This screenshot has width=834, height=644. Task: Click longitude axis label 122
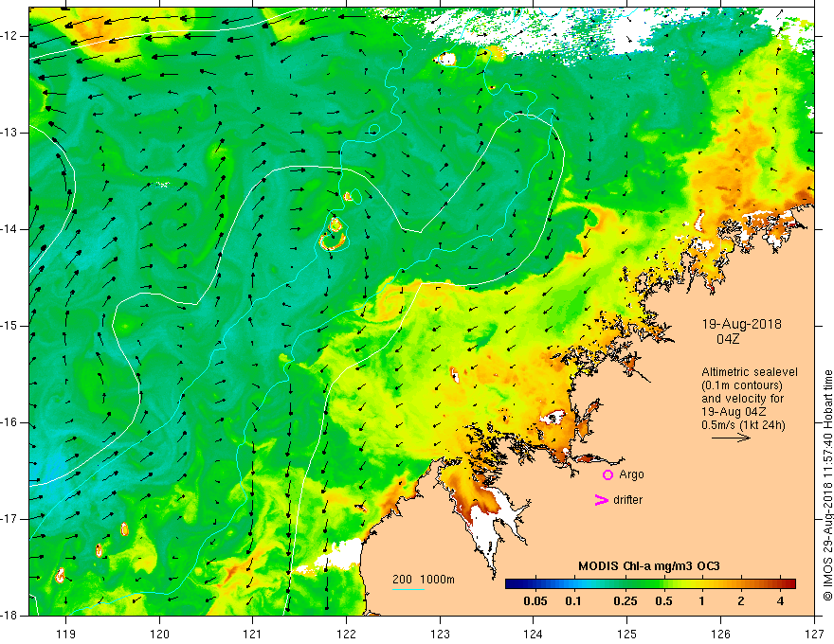pyautogui.click(x=346, y=634)
